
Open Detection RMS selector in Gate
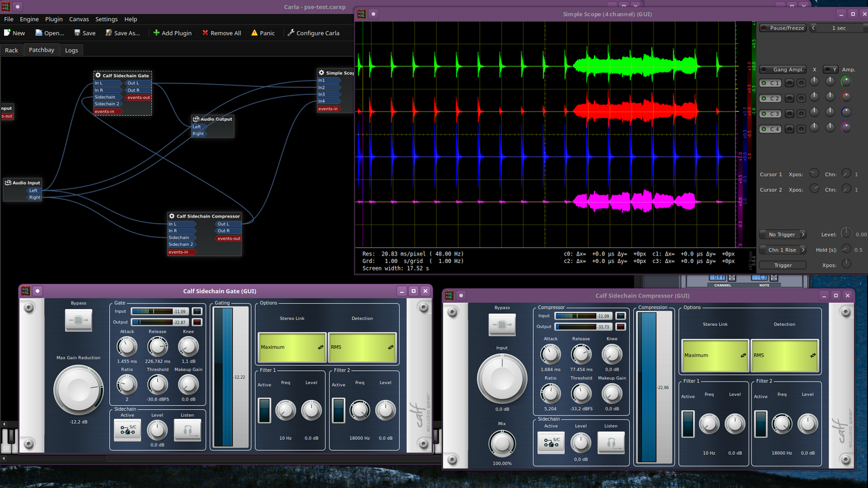[x=362, y=347]
